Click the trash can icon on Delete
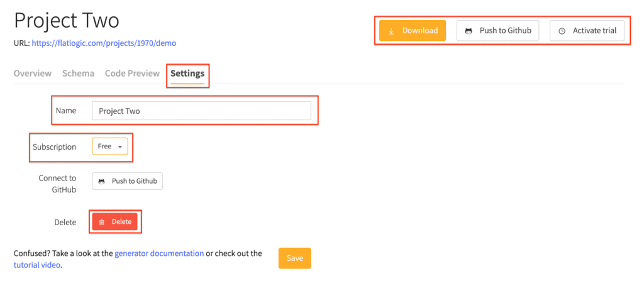The width and height of the screenshot is (644, 283). click(102, 222)
